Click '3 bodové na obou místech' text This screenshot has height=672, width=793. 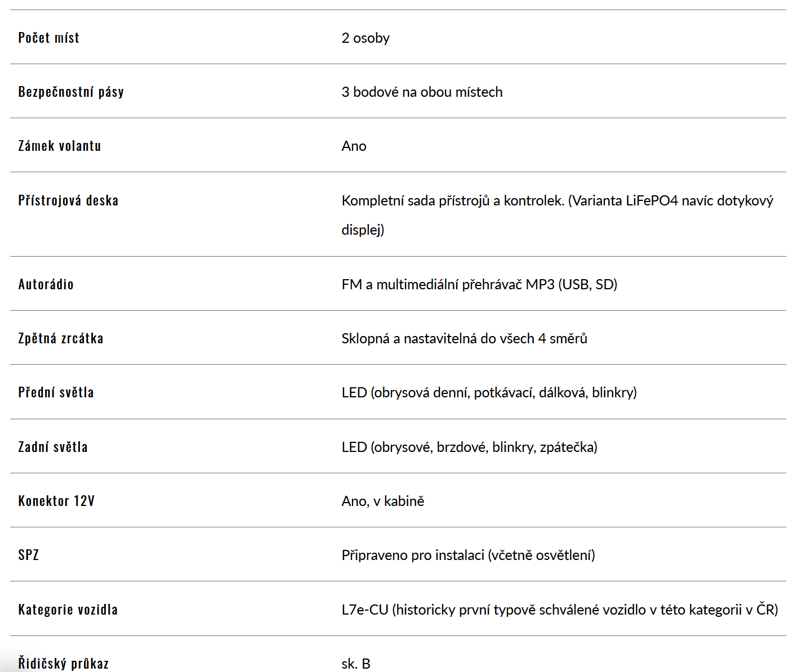(x=422, y=92)
